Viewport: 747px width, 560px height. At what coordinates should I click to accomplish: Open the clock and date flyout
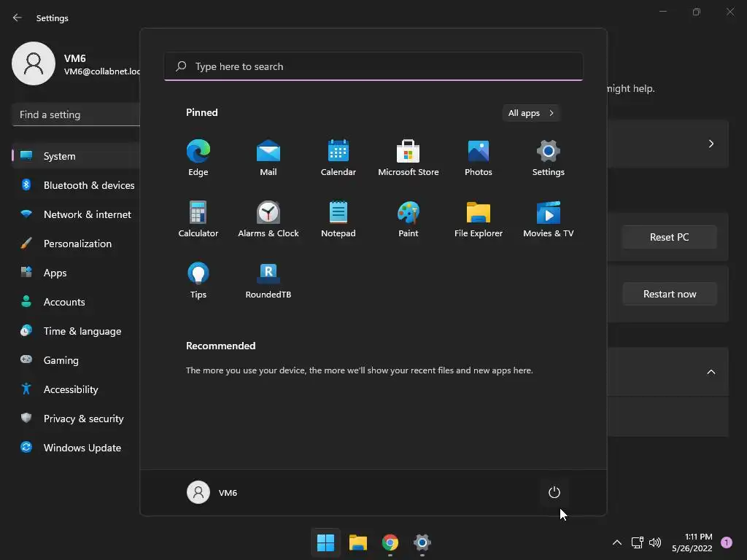coord(692,542)
